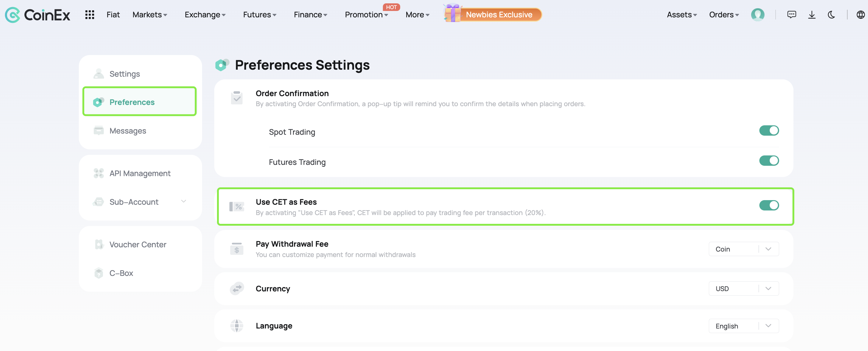This screenshot has height=351, width=868.
Task: Open the Pay Withdrawal Fee Coin dropdown
Action: tap(744, 249)
